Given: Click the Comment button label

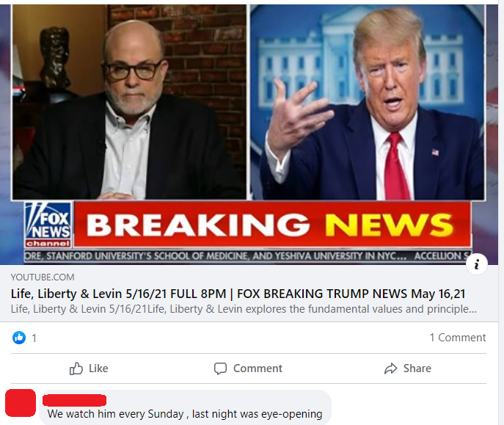Looking at the screenshot, I should click(x=258, y=368).
